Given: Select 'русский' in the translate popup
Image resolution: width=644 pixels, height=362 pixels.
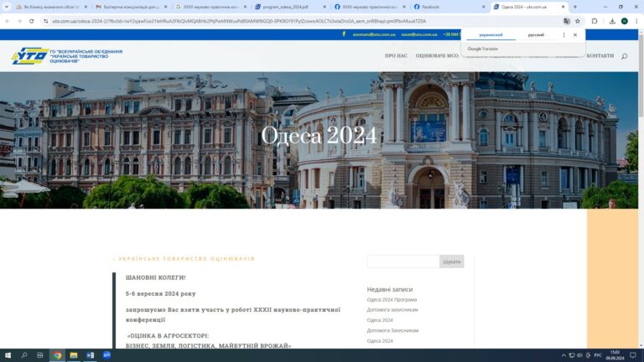Looking at the screenshot, I should tap(536, 35).
